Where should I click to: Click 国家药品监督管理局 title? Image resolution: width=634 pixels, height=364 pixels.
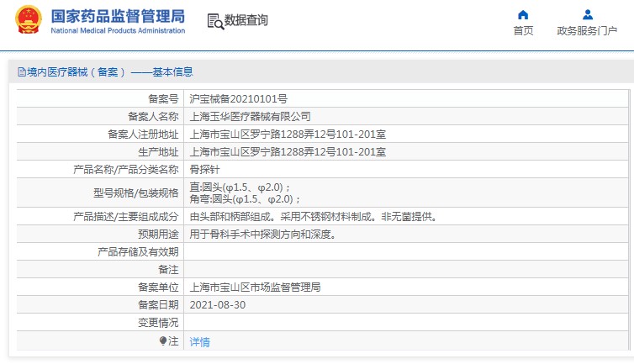coord(118,17)
